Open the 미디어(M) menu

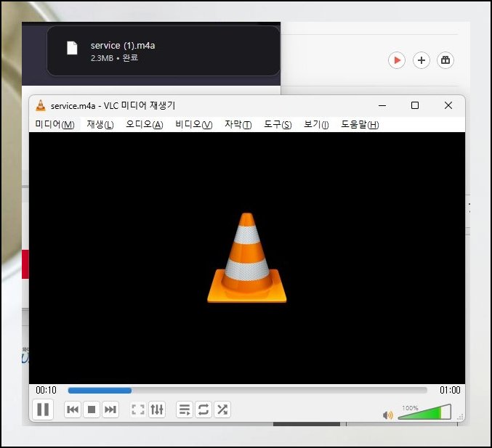[55, 124]
